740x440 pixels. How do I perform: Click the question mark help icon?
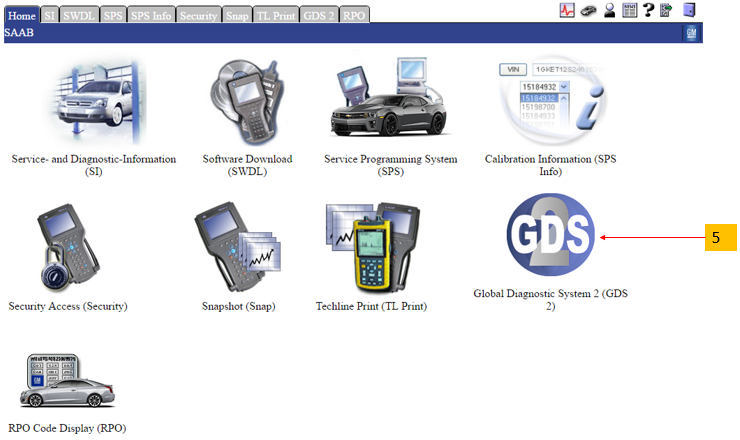pyautogui.click(x=647, y=10)
